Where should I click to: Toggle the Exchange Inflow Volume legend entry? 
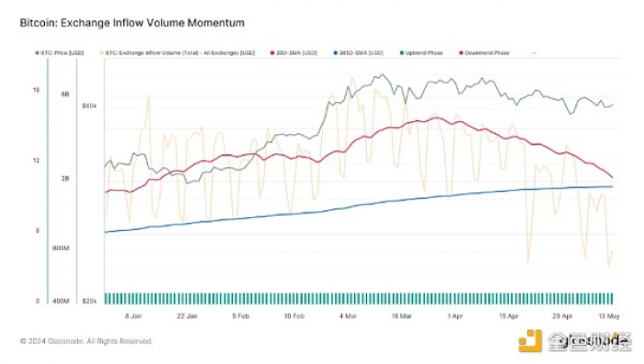(178, 53)
